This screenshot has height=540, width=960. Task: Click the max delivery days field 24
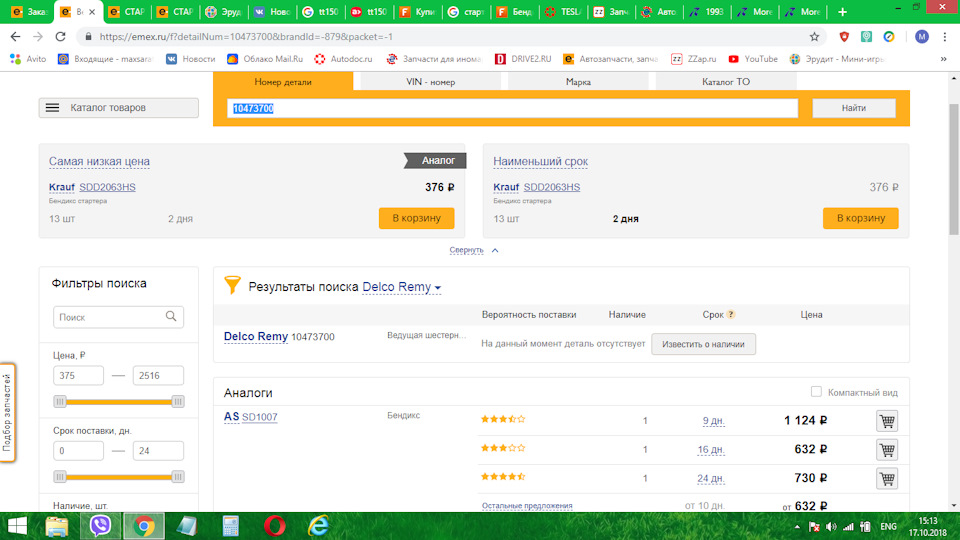(x=158, y=451)
